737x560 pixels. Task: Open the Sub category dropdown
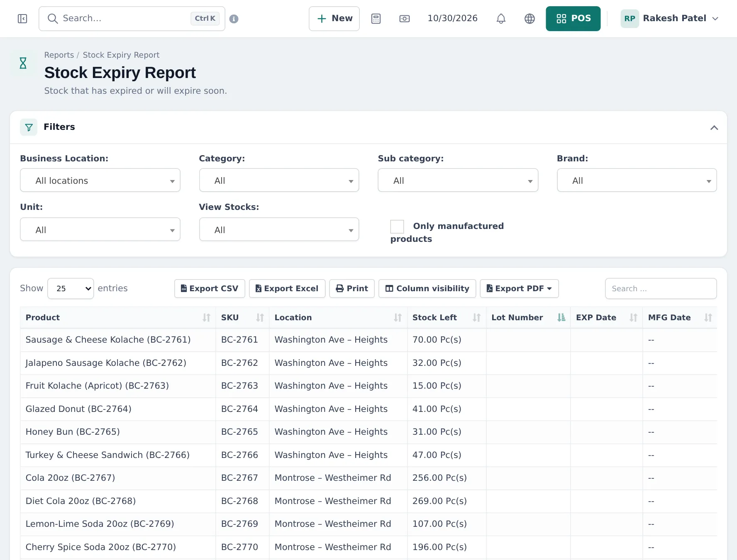[x=458, y=180]
